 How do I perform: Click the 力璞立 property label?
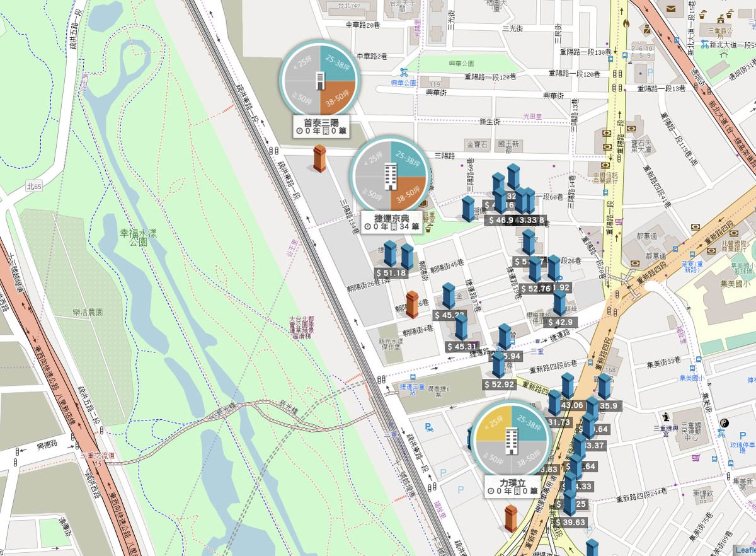[x=512, y=485]
